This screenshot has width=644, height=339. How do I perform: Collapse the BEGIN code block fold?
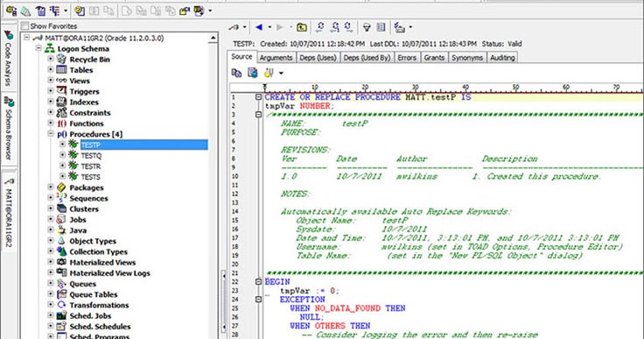point(258,282)
